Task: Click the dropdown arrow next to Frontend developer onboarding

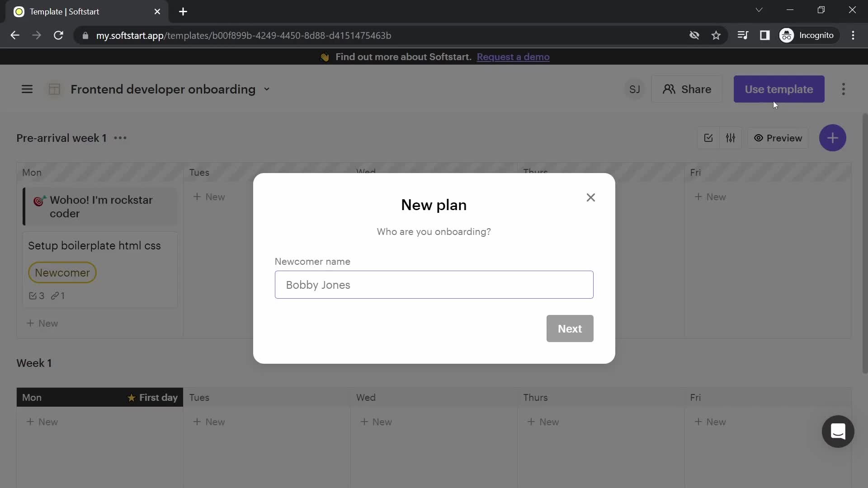Action: point(266,89)
